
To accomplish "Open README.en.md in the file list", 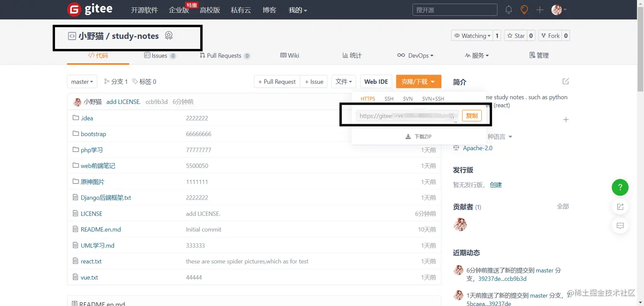I will pyautogui.click(x=101, y=229).
